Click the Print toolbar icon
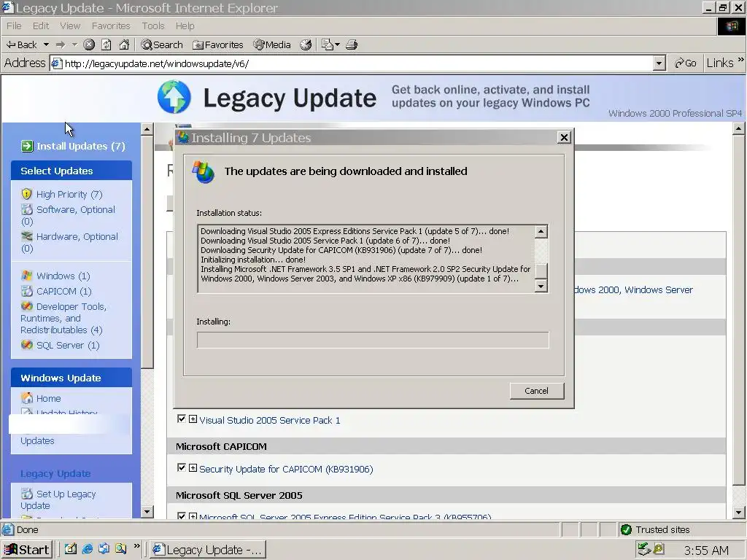This screenshot has width=747, height=560. click(352, 44)
